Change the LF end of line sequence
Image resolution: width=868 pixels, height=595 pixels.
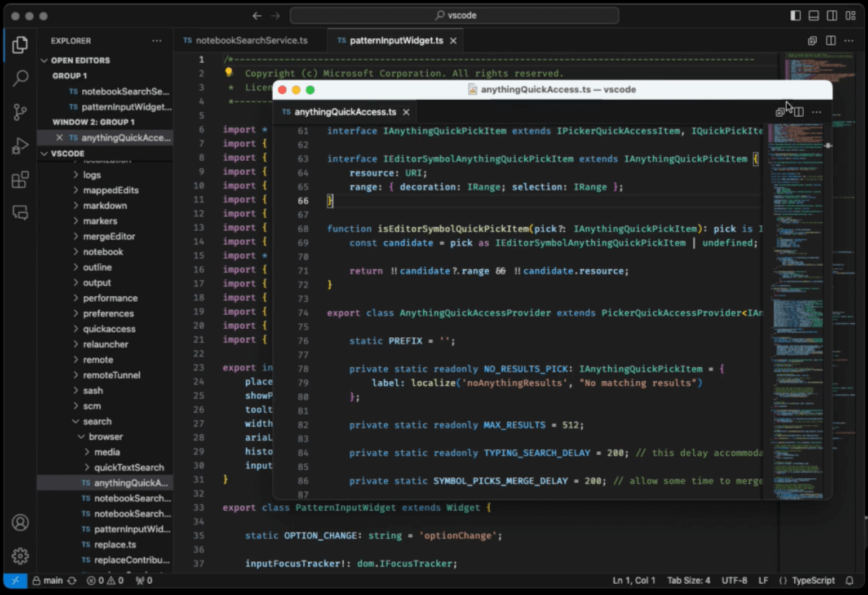763,580
